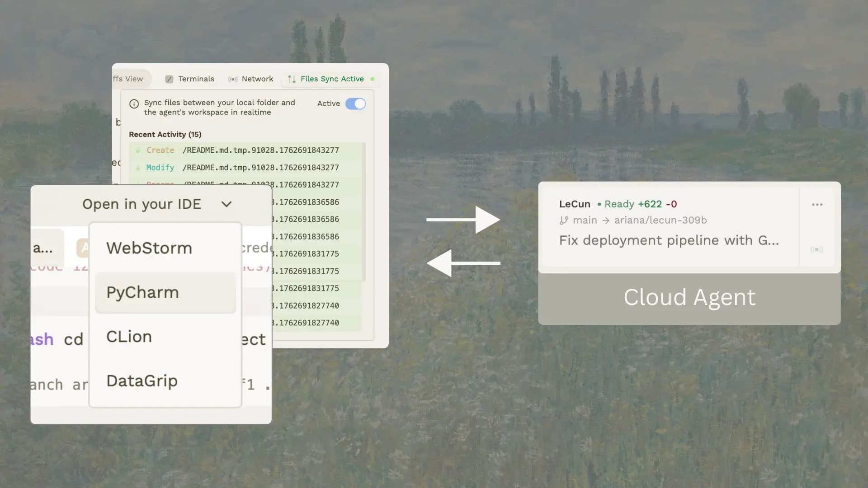Image resolution: width=868 pixels, height=488 pixels.
Task: Click the Recent Activity list scrollbar
Action: tap(364, 212)
